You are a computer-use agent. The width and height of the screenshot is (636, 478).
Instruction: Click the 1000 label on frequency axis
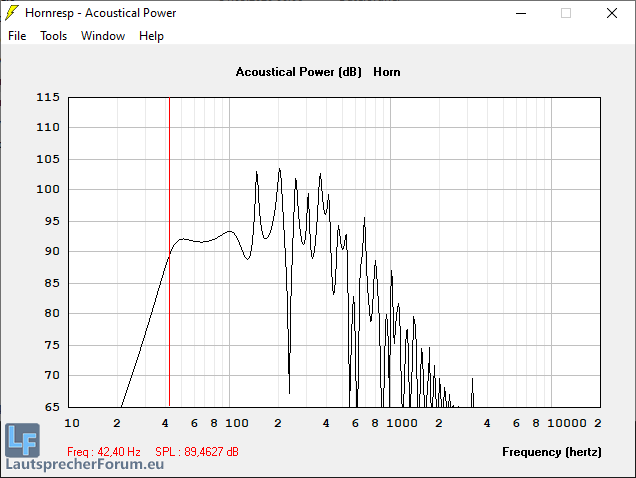pos(402,423)
